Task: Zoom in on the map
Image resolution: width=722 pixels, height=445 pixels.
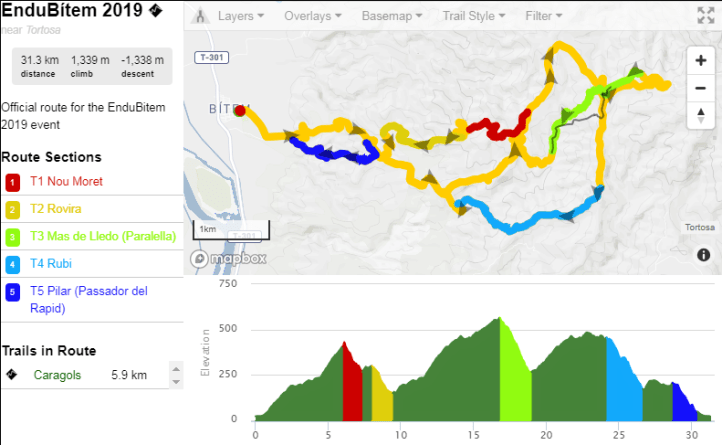Action: 701,60
